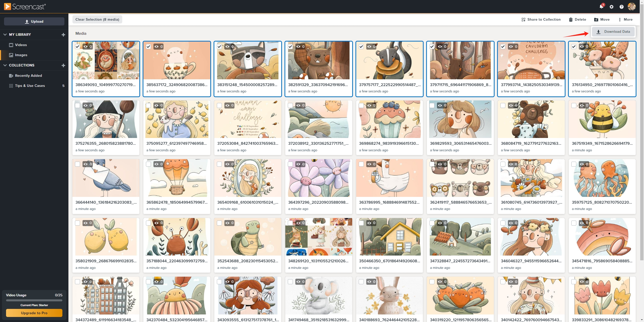This screenshot has height=322, width=644.
Task: Click the Upload icon in sidebar
Action: coord(27,21)
